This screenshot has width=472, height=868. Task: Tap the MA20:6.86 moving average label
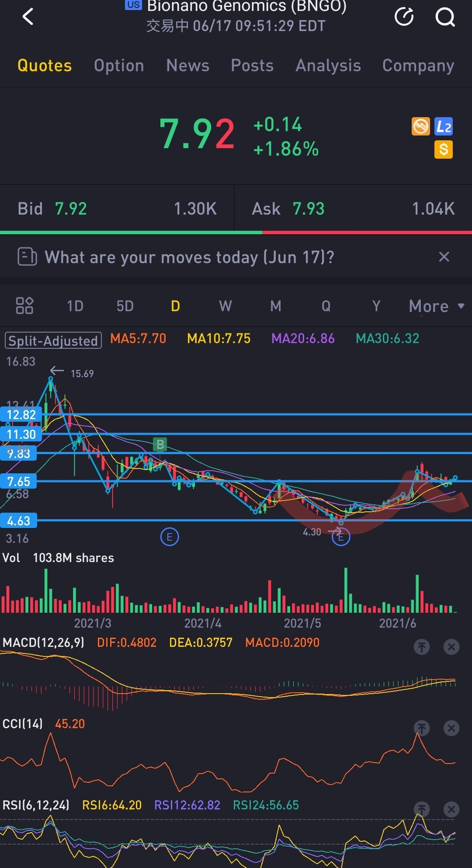303,339
